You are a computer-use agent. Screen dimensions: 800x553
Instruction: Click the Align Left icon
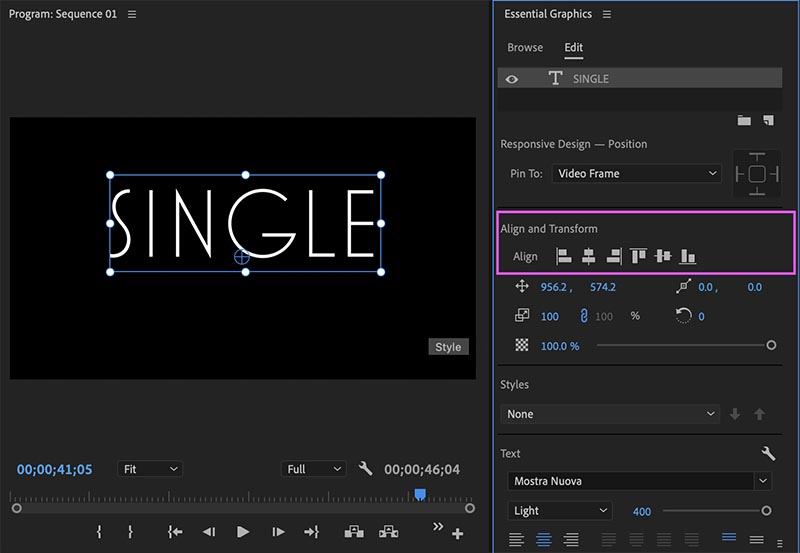[564, 257]
